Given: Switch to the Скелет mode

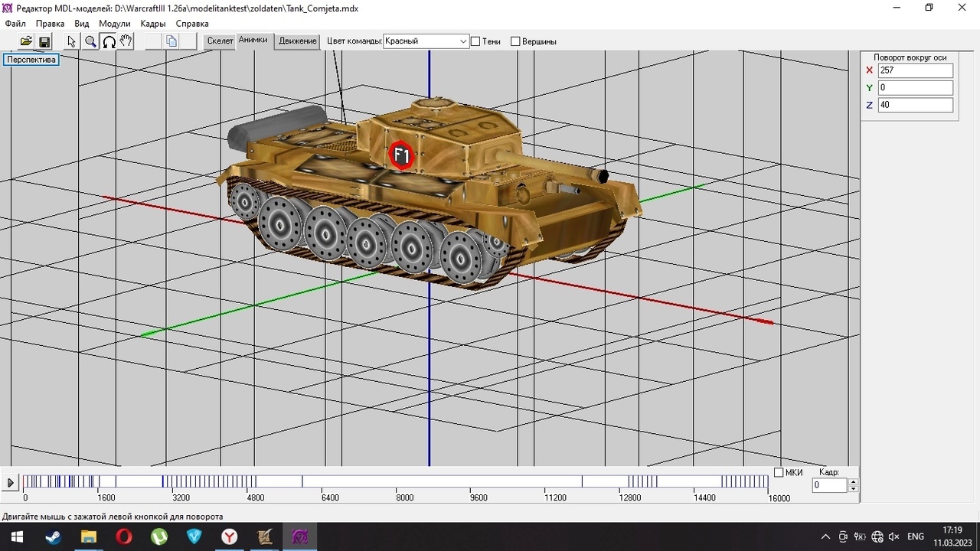Looking at the screenshot, I should [x=220, y=41].
